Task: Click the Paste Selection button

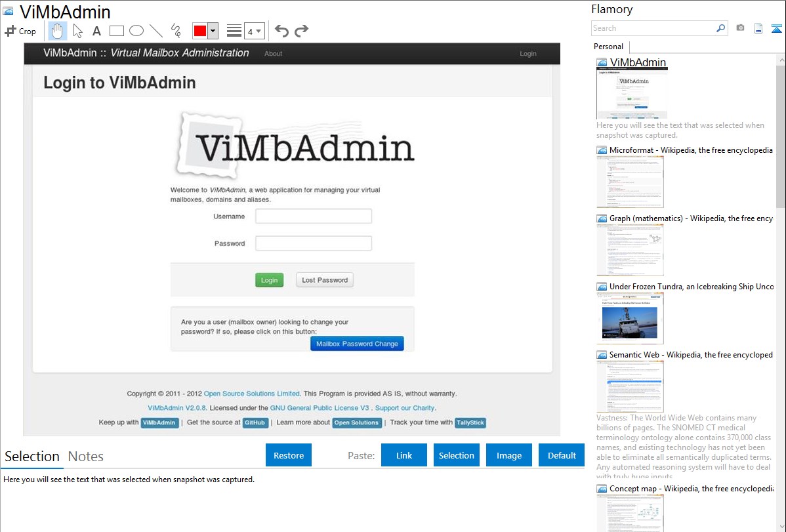Action: click(457, 455)
